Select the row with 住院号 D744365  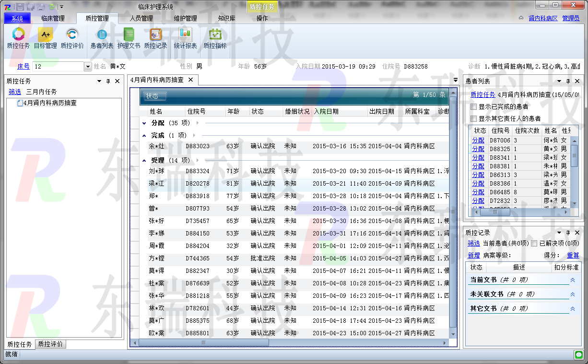(294, 258)
